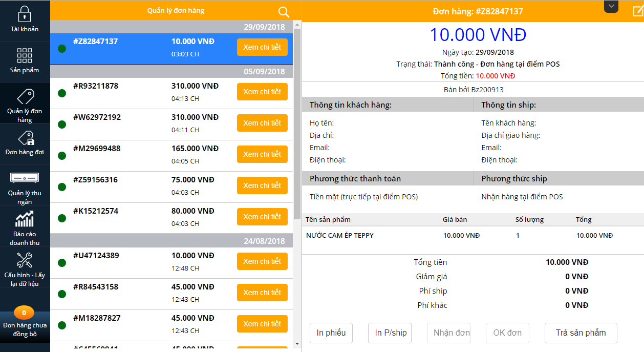Click green status dot of order #M18287827
The image size is (644, 352).
pyautogui.click(x=62, y=325)
